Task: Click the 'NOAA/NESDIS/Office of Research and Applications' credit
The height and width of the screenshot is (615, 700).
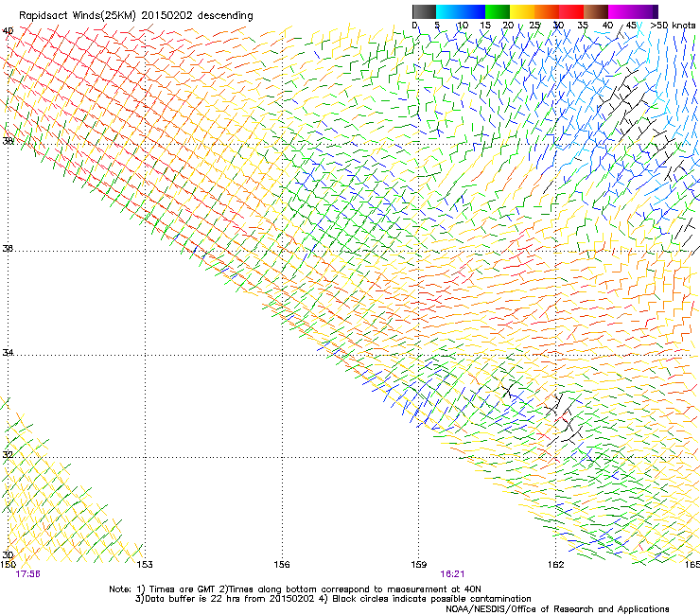Action: coord(557,609)
